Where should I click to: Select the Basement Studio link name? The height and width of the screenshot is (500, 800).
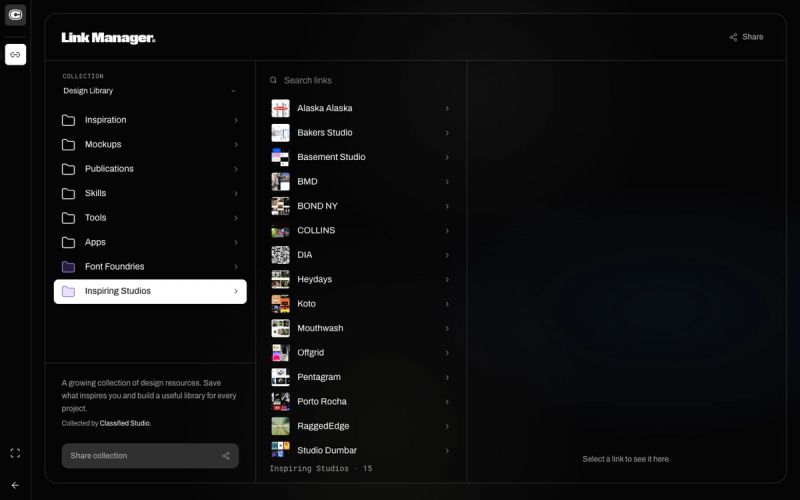[x=331, y=157]
